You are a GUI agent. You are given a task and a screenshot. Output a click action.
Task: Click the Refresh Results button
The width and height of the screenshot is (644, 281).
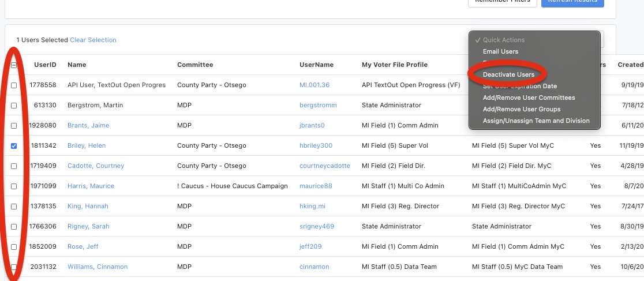coord(572,2)
